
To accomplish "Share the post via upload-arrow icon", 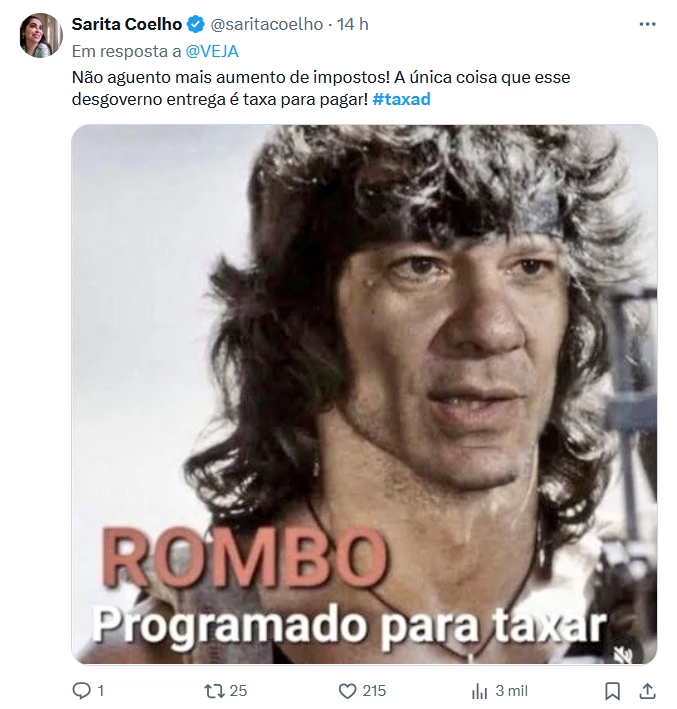I will tap(648, 690).
